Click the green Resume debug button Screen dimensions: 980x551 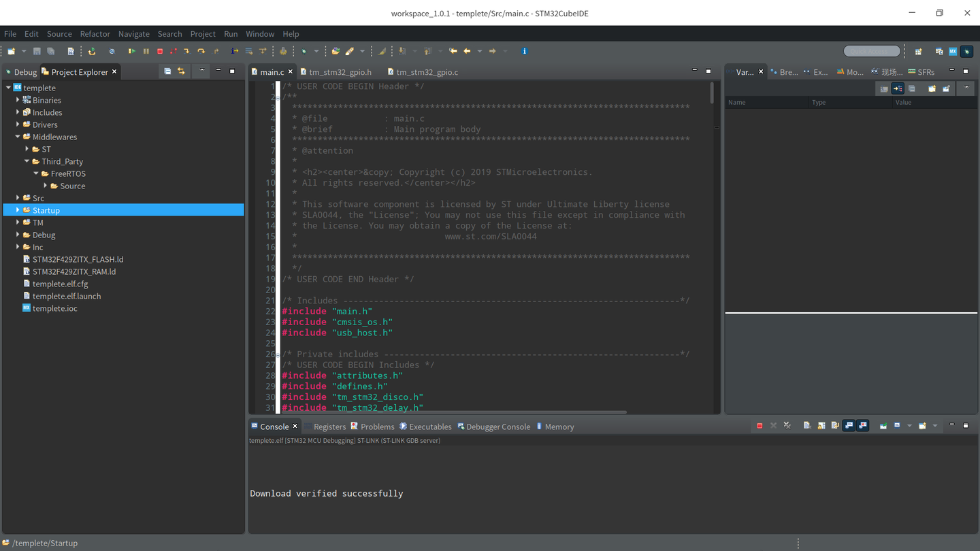click(132, 51)
